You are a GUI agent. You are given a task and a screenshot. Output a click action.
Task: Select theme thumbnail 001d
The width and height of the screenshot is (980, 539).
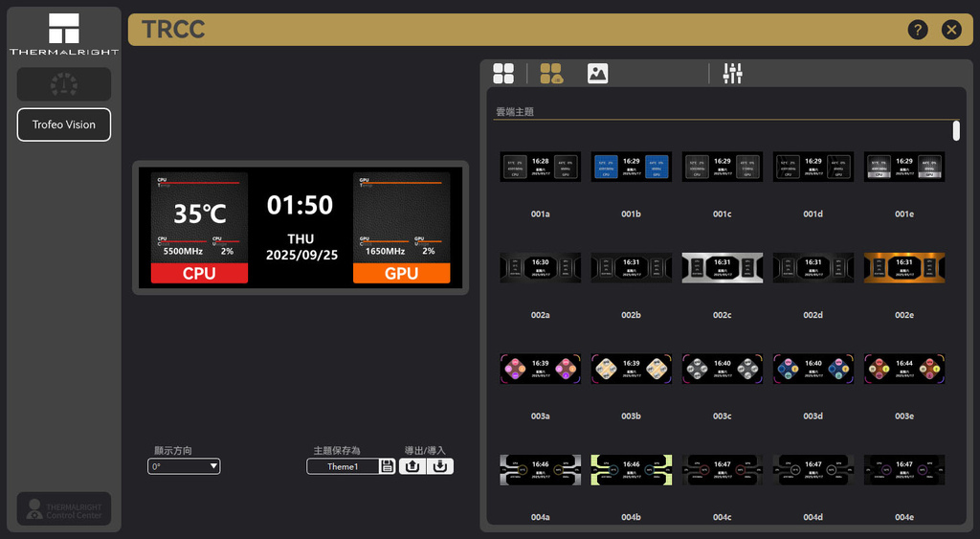pos(813,167)
